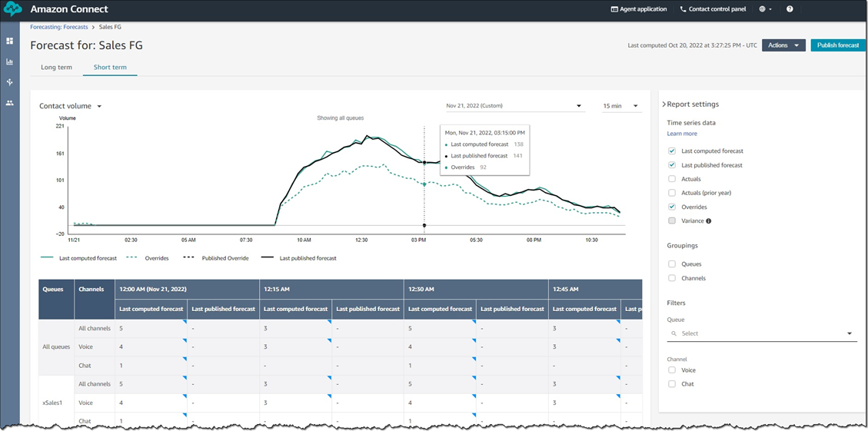Open the dashboard grid icon in sidebar
868x431 pixels.
pos(9,41)
